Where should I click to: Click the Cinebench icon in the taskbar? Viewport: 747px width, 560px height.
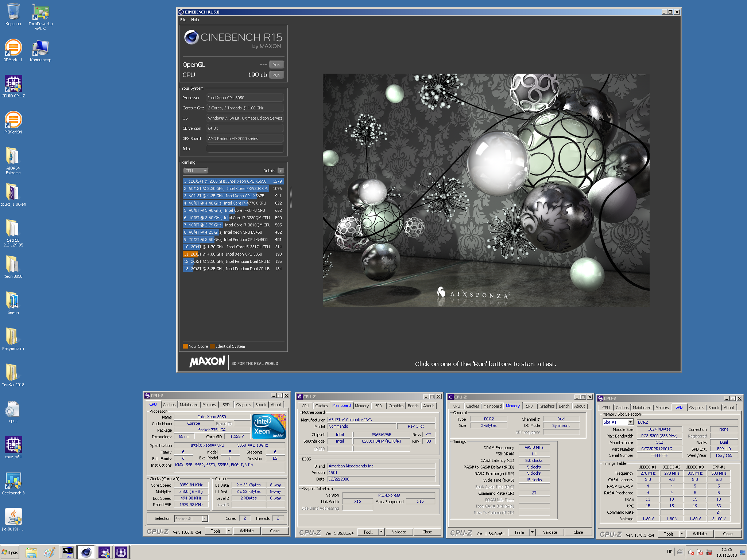pos(86,552)
